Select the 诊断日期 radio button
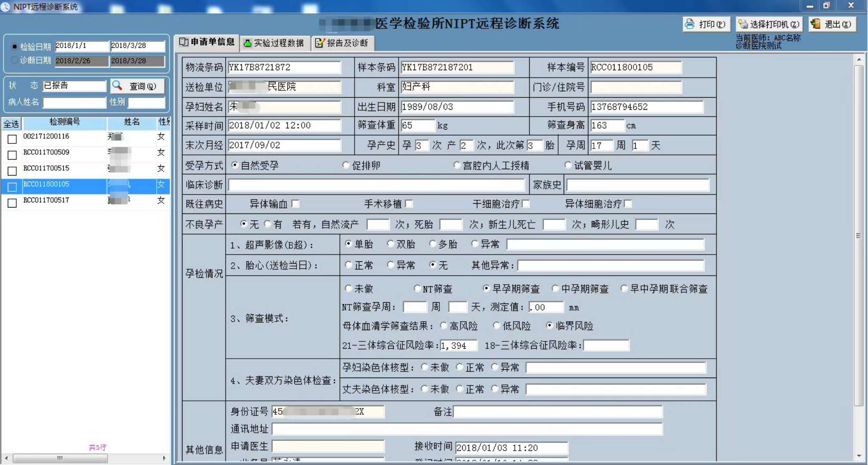868x465 pixels. pyautogui.click(x=15, y=60)
